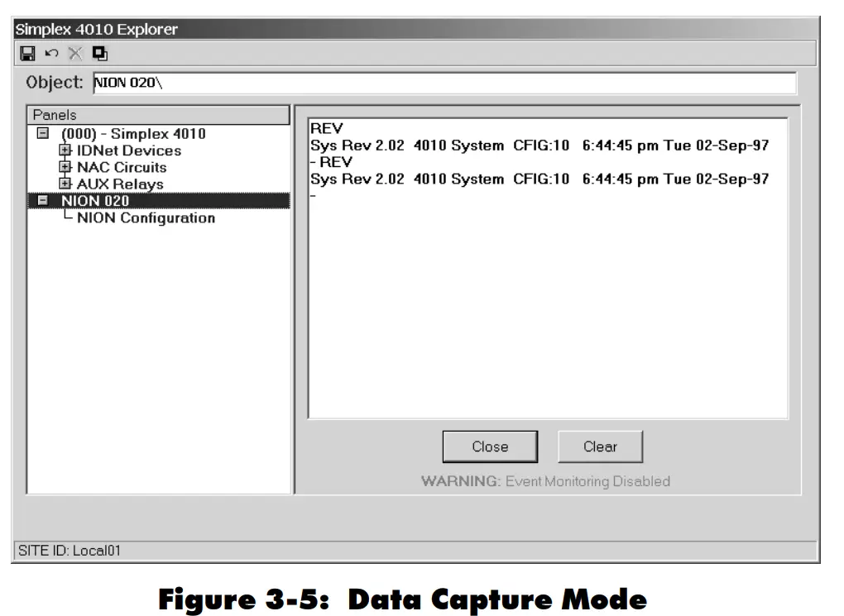Collapse the NION 020 node
The image size is (844, 616).
pos(42,200)
